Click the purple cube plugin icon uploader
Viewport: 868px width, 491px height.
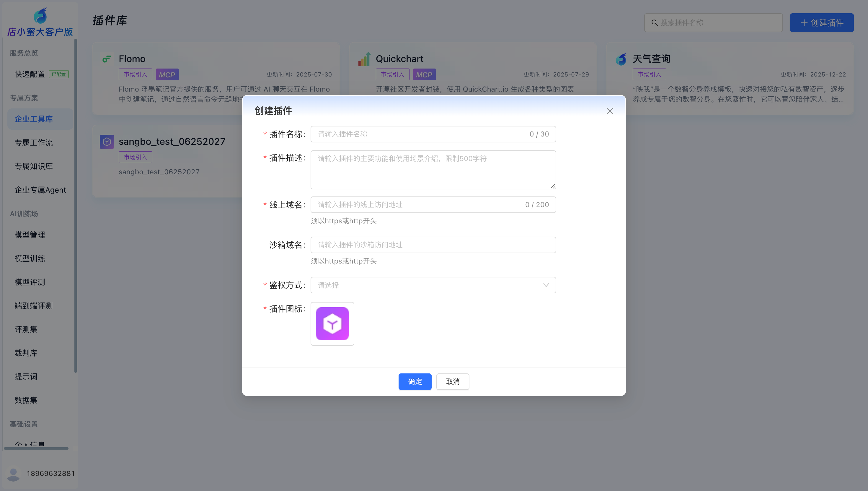[x=332, y=323]
